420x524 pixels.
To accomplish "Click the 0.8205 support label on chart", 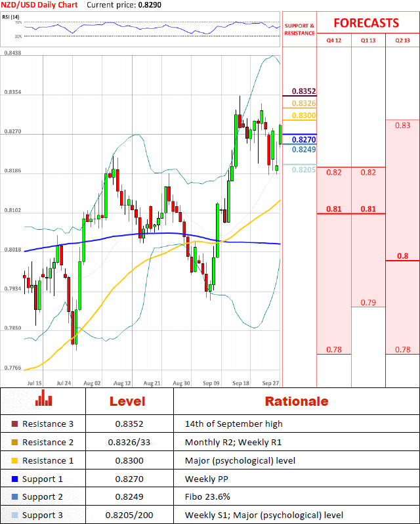I will tap(303, 170).
